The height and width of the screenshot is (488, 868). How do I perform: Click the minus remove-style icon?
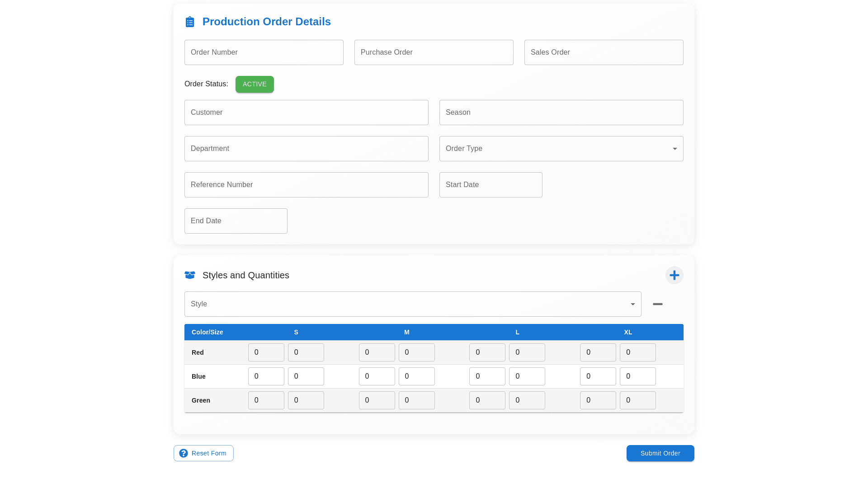tap(657, 304)
